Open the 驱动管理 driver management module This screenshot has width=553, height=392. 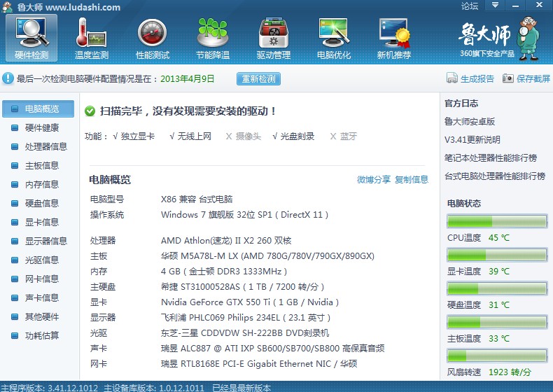(273, 38)
